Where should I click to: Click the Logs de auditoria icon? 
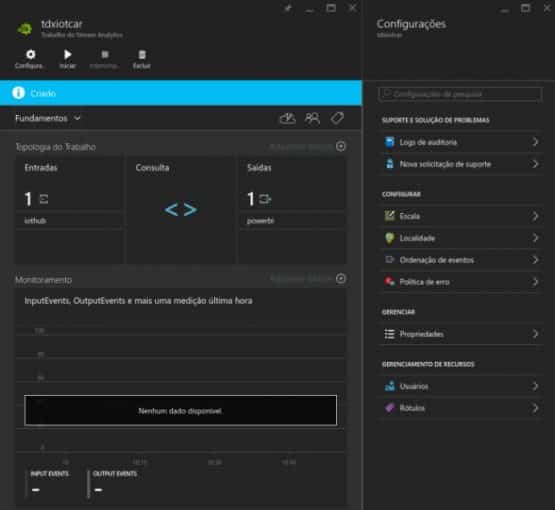click(x=389, y=142)
